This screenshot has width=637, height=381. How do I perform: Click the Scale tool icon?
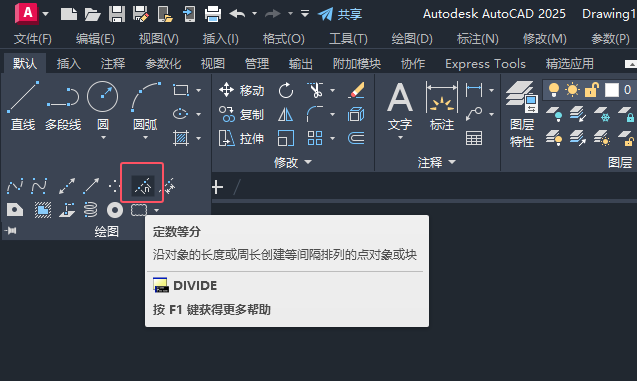click(x=286, y=139)
